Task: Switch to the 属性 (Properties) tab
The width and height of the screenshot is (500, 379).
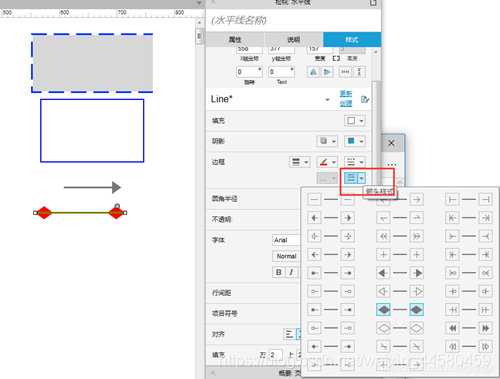Action: tap(235, 40)
